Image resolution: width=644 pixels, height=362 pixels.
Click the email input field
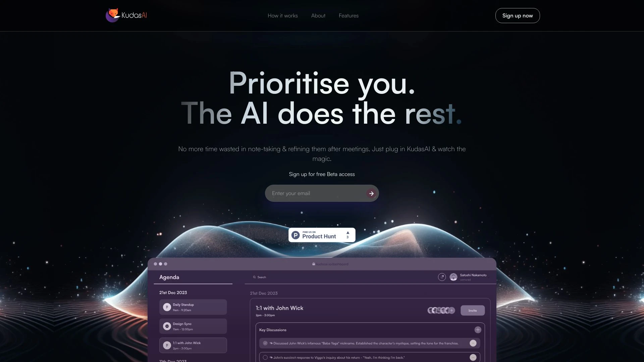[x=316, y=193]
